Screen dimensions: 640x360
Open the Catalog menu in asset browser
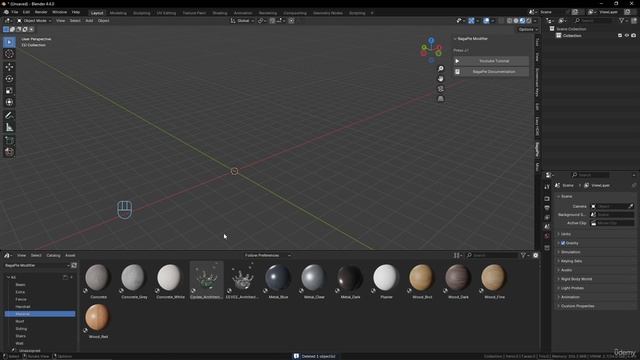click(x=53, y=256)
